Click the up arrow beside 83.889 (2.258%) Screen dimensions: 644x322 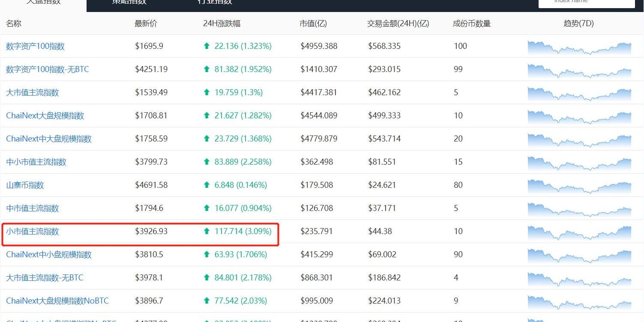207,162
